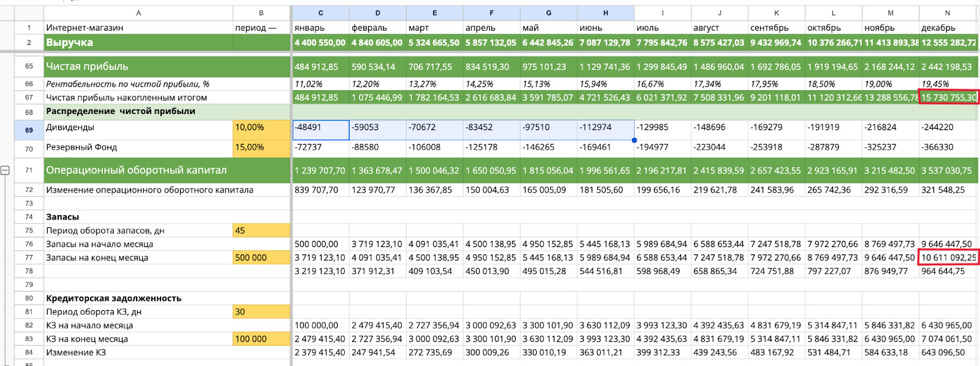Click the blue fill handle of the selection
The height and width of the screenshot is (366, 980).
(x=634, y=140)
